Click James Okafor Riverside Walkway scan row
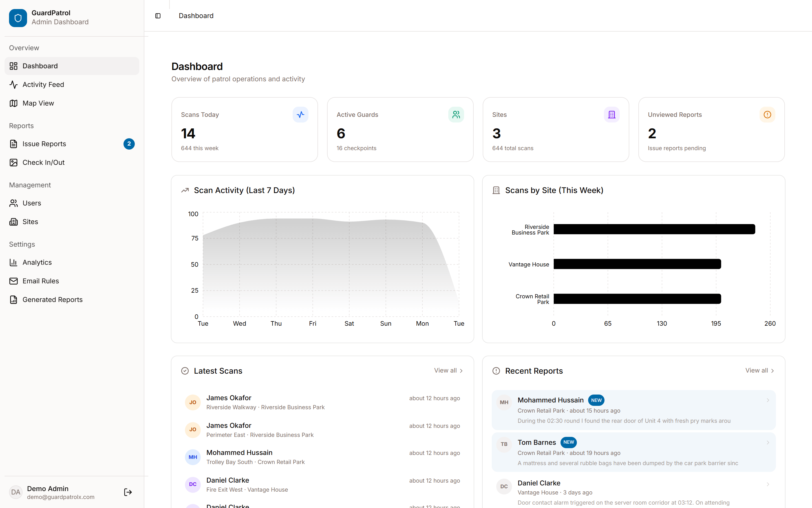The image size is (812, 508). point(323,402)
